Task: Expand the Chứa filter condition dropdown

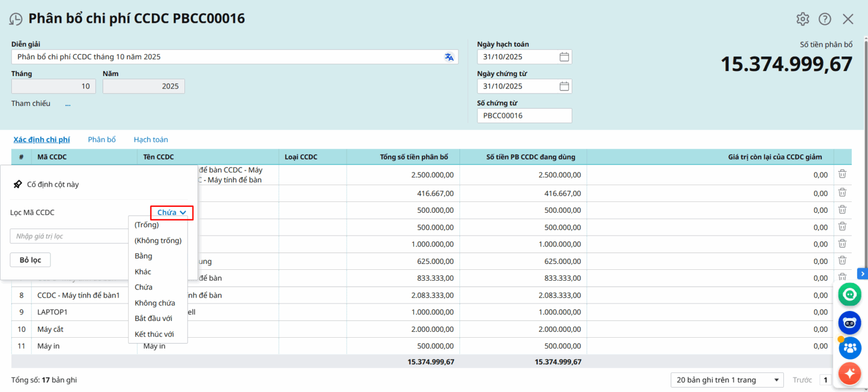Action: 171,212
